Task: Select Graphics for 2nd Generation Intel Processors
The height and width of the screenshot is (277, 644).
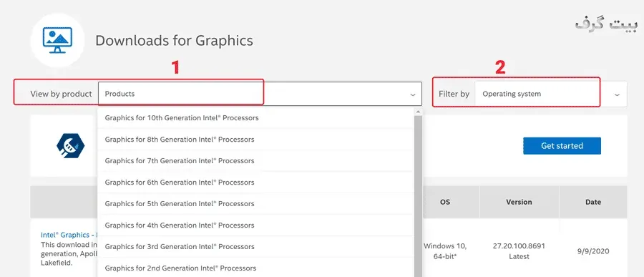Action: click(x=255, y=268)
